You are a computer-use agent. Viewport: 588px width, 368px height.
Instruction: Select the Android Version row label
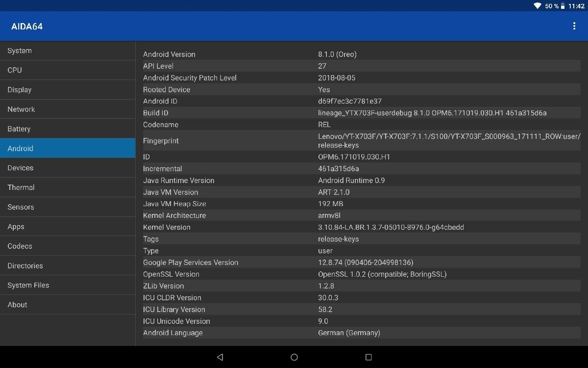(x=169, y=54)
